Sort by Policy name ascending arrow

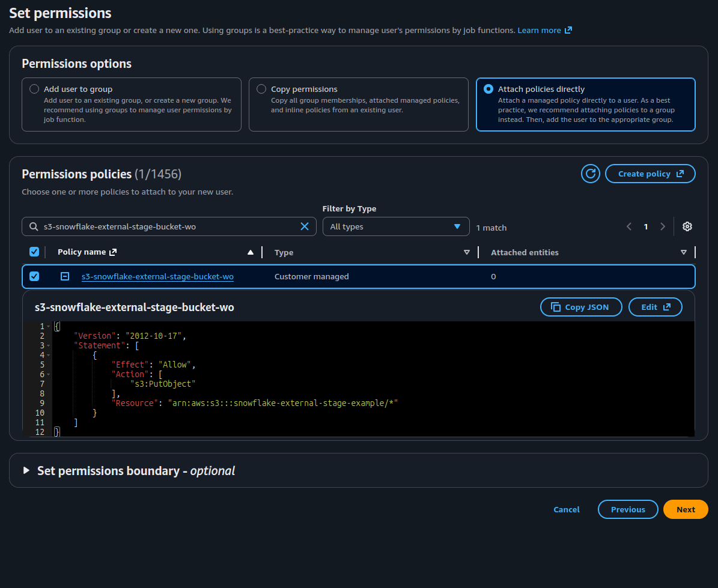pos(251,253)
